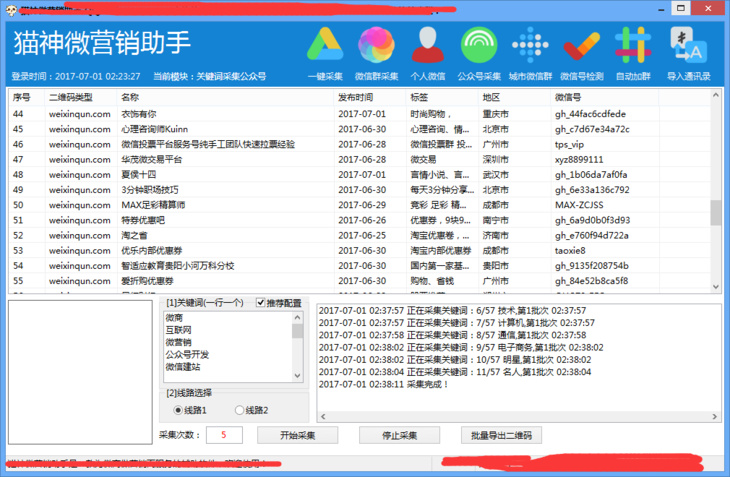
Task: Click WeChat ID MAX-ZCJSS cell
Action: point(579,205)
